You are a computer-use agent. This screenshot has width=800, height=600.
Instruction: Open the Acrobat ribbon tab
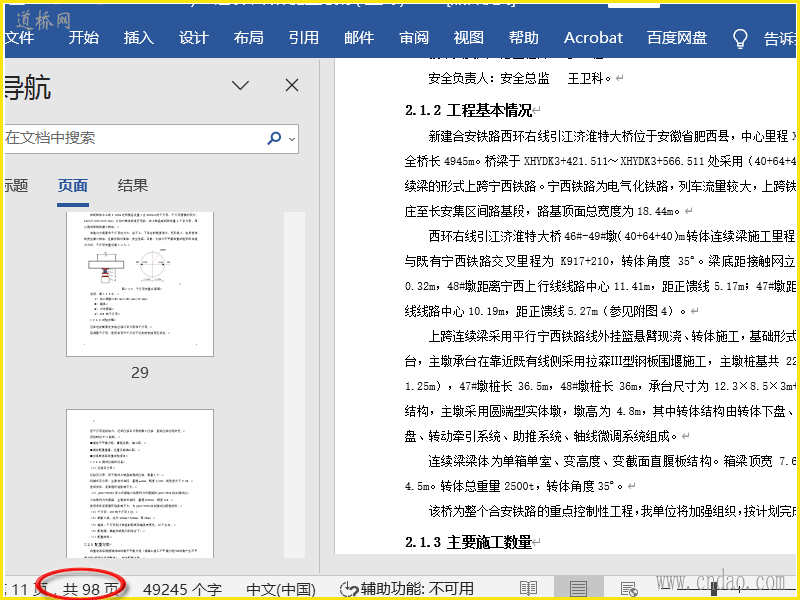click(x=593, y=38)
